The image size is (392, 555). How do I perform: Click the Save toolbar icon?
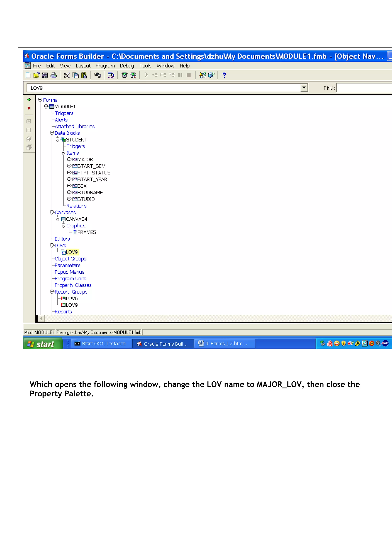click(45, 75)
